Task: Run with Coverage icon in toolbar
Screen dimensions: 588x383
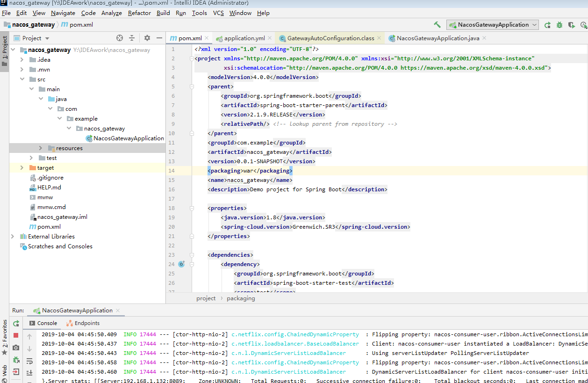Action: (x=571, y=25)
